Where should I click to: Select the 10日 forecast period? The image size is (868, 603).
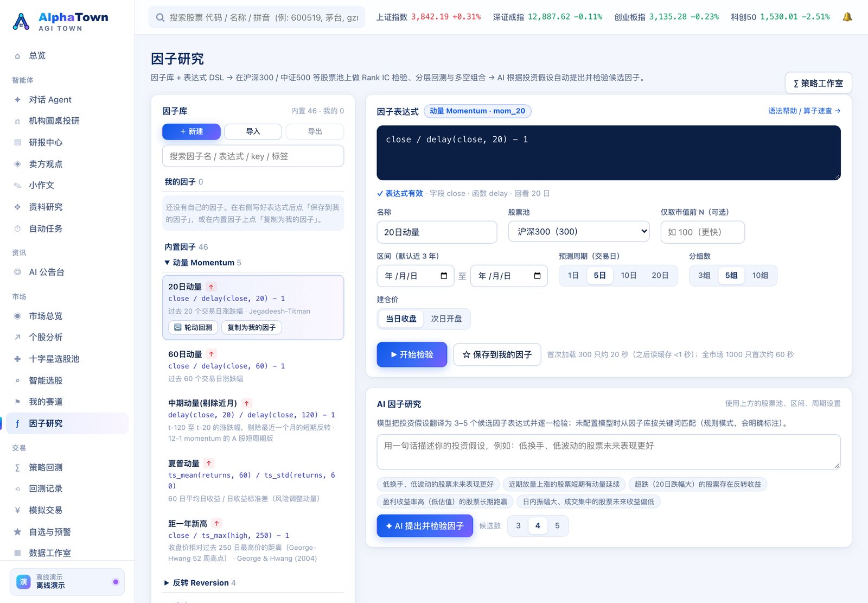[629, 275]
